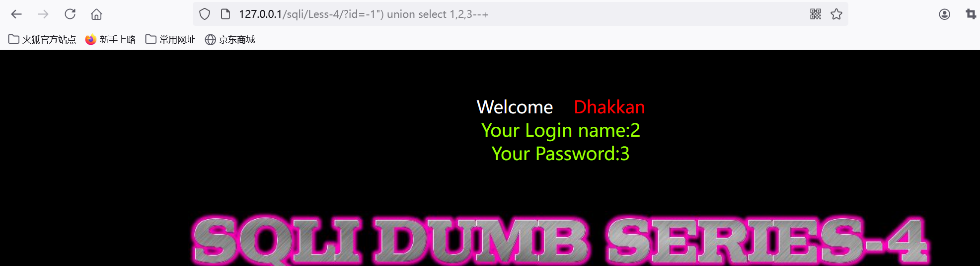Click the forward navigation arrow
This screenshot has width=980, height=266.
coord(43,14)
